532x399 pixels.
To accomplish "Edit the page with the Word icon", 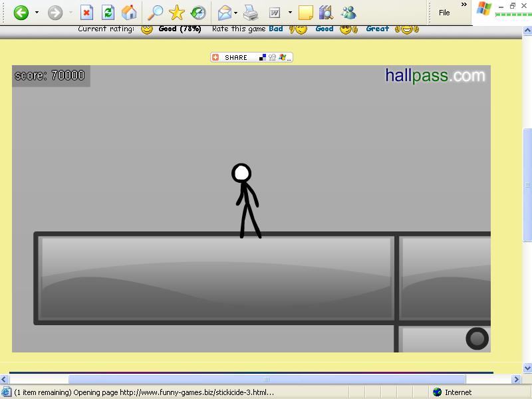I will [x=274, y=13].
